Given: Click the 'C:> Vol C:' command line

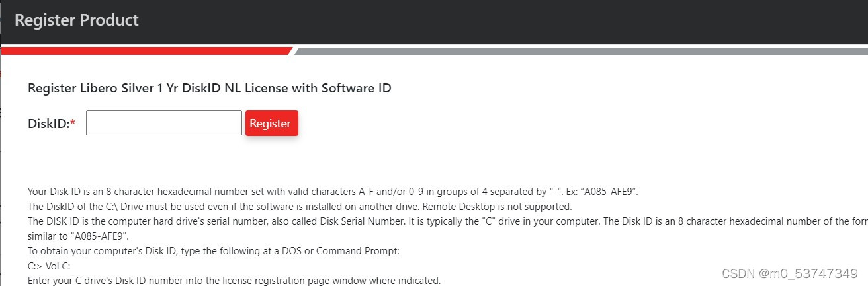Looking at the screenshot, I should [49, 266].
